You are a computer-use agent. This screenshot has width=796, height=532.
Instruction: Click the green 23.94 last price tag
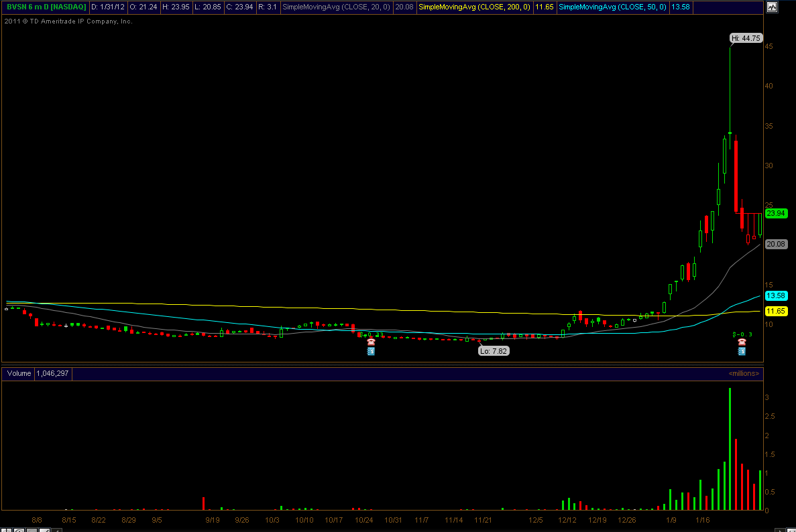(776, 213)
